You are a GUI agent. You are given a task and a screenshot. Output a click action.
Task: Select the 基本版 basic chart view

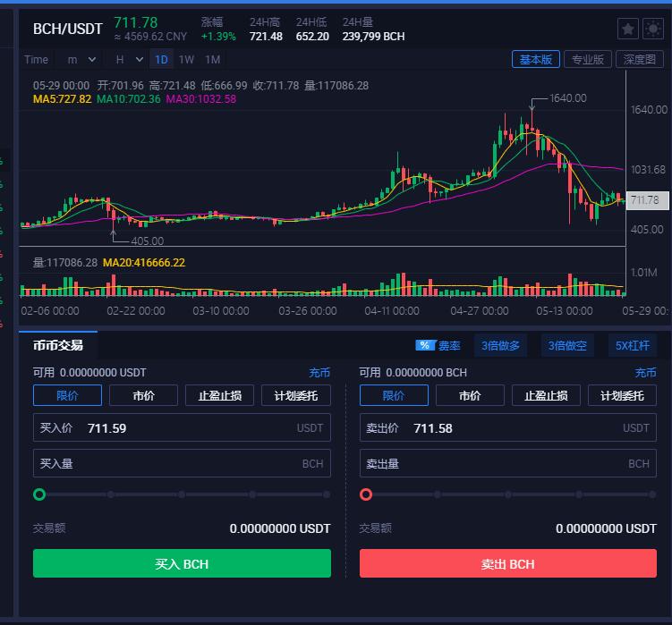[x=536, y=60]
